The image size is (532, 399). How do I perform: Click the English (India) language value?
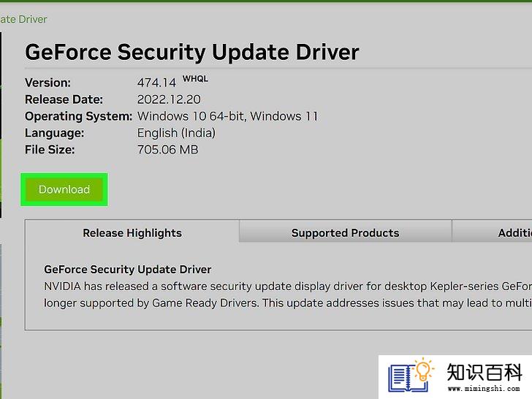(x=176, y=133)
